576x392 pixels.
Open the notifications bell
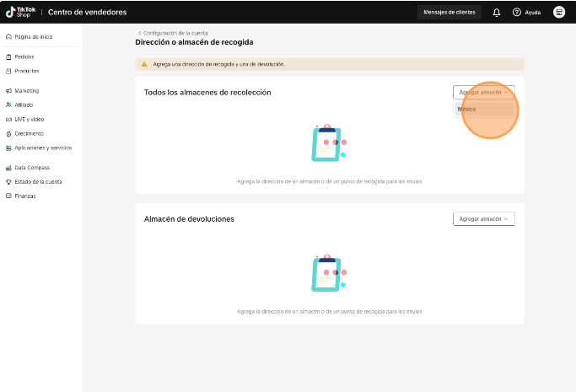click(496, 13)
